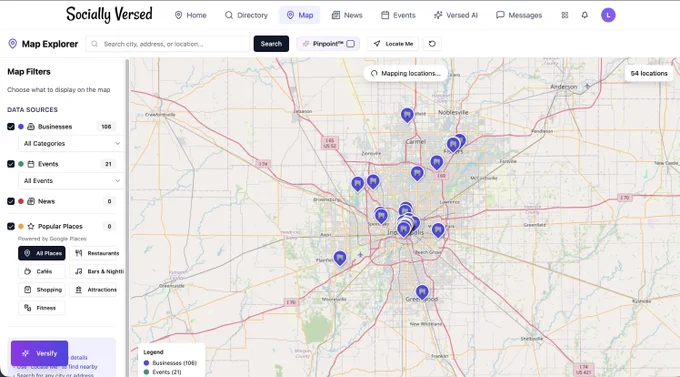
Task: Click the Map Explorer pin icon
Action: point(13,44)
